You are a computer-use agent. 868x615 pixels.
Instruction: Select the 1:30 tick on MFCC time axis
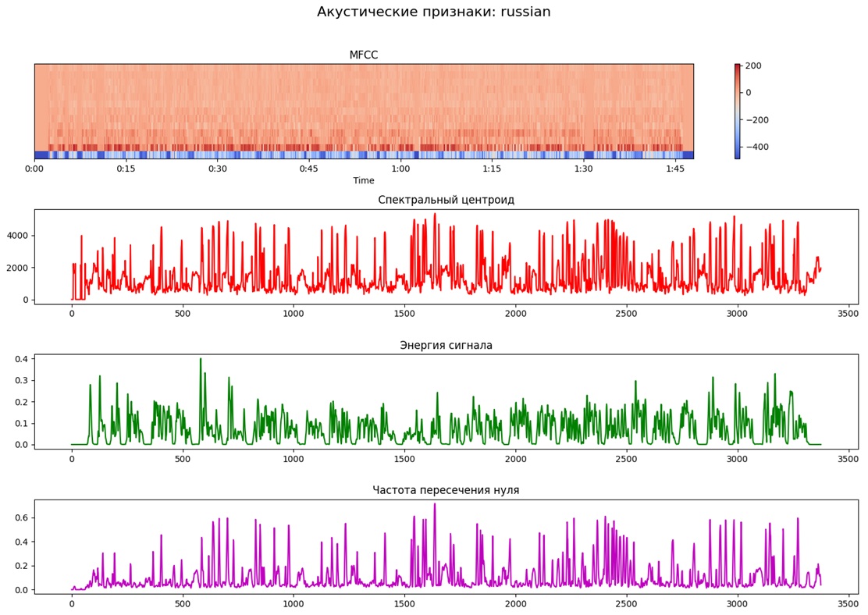tap(583, 169)
